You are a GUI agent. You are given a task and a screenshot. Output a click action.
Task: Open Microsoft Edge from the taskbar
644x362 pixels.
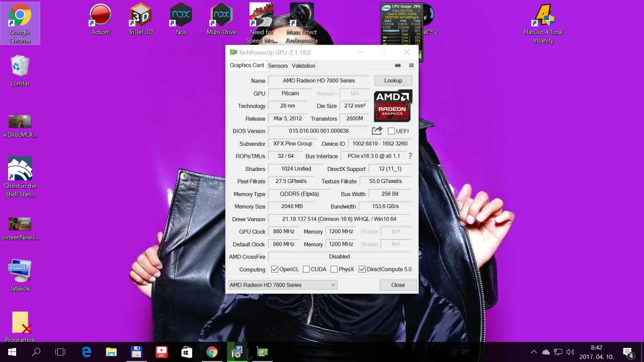click(x=86, y=352)
